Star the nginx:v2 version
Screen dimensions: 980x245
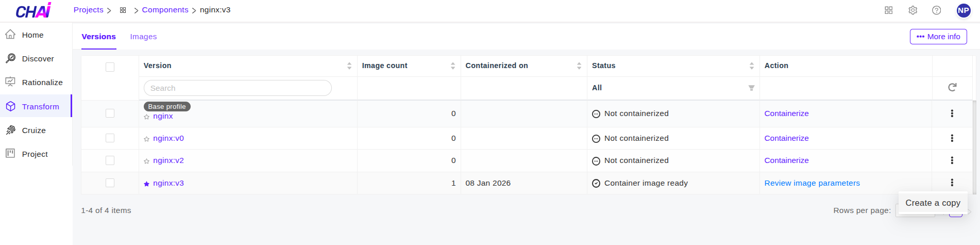point(147,161)
